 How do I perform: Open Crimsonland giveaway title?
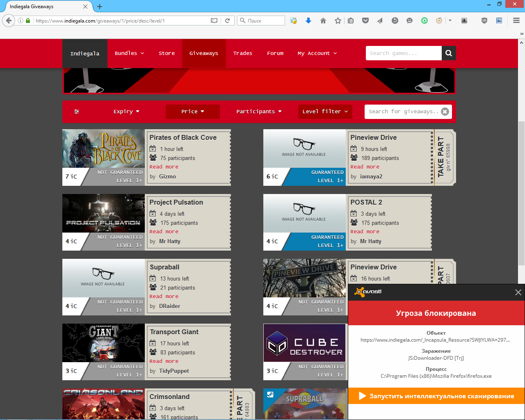(169, 397)
